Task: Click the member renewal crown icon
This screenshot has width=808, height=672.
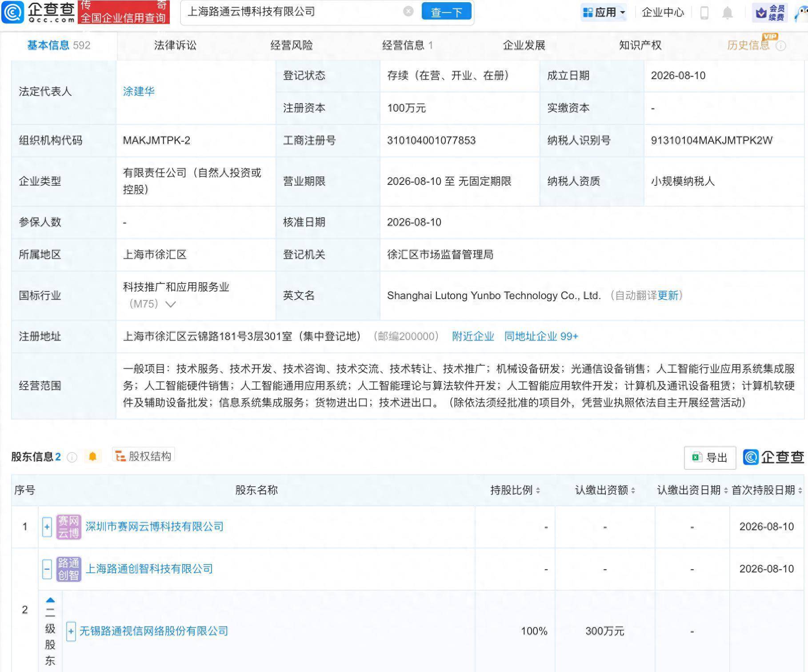Action: (x=761, y=13)
